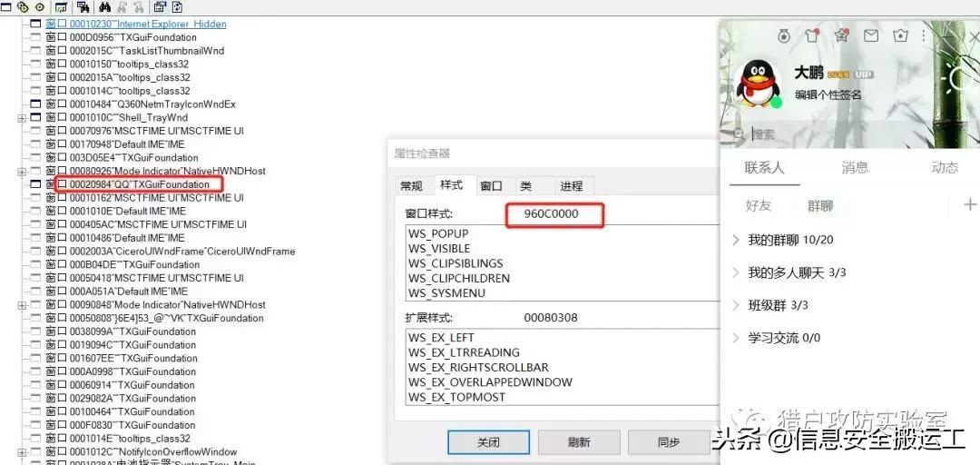The width and height of the screenshot is (980, 465).
Task: Expand the 我的群聊 10/20 group
Action: (736, 240)
